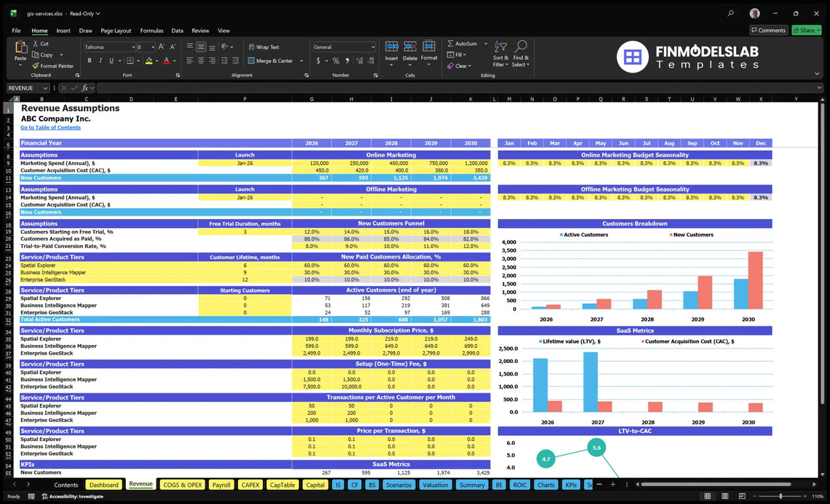Toggle bold formatting
The height and width of the screenshot is (504, 830).
click(x=89, y=61)
